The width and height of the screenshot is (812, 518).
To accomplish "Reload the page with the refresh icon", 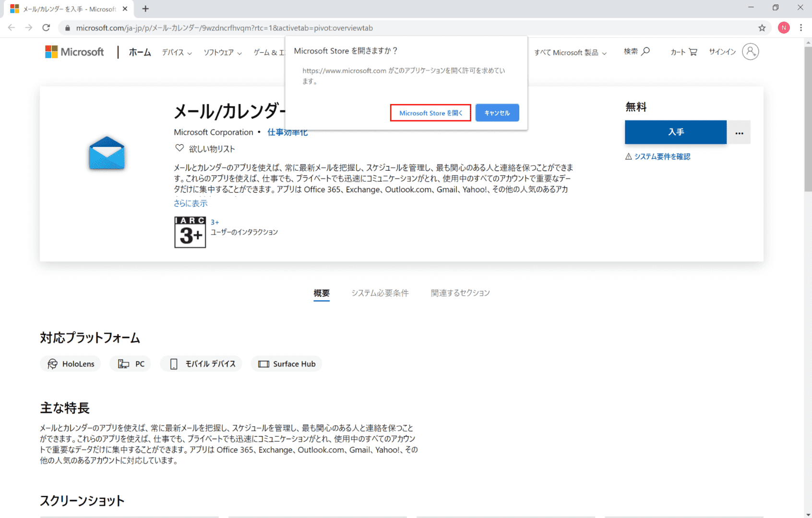I will pyautogui.click(x=46, y=28).
